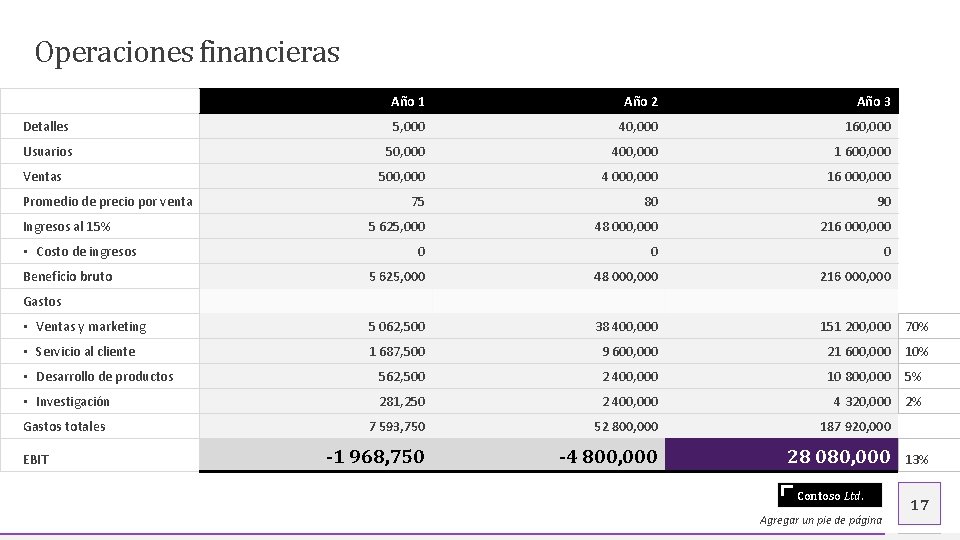Image resolution: width=960 pixels, height=540 pixels.
Task: Click the 'Usuarios' Año 3 value 1 600,000
Action: [862, 152]
